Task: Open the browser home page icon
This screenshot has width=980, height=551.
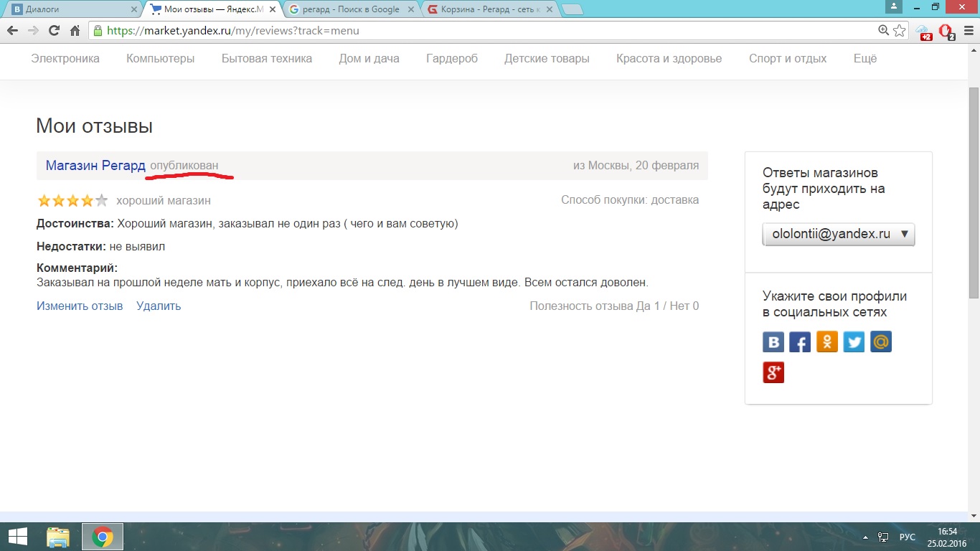Action: click(75, 31)
